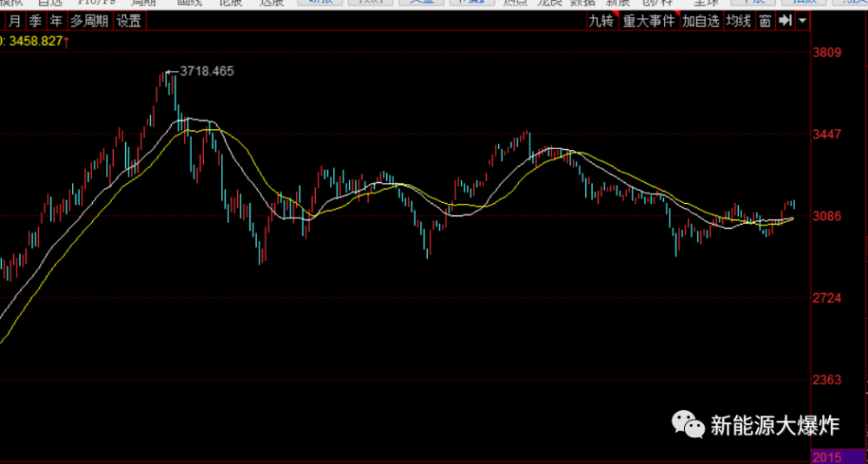
Task: Expand the dropdown arrow beside jump icon
Action: coord(803,22)
